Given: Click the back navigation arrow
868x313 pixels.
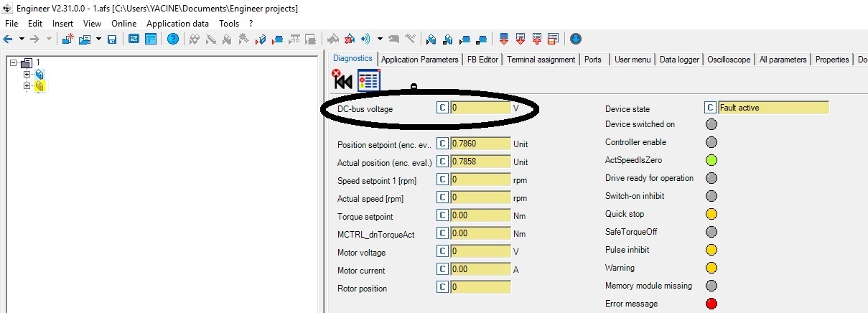Looking at the screenshot, I should [x=9, y=39].
